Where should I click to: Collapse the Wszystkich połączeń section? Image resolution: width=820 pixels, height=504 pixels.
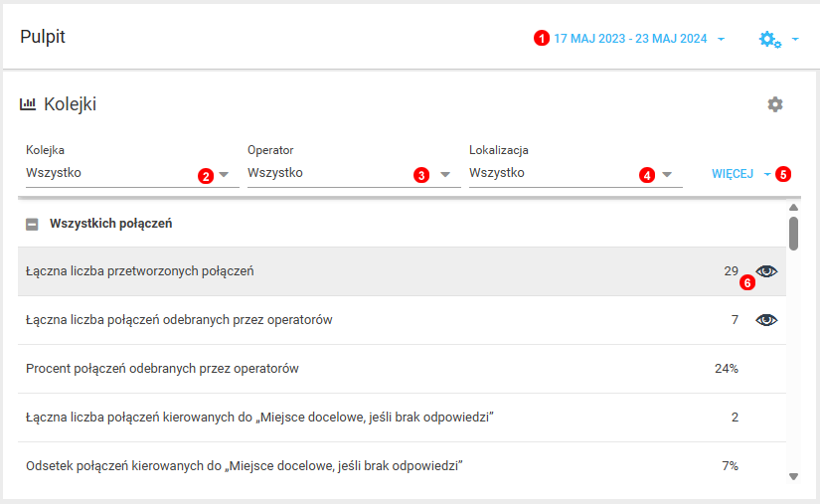(x=32, y=225)
